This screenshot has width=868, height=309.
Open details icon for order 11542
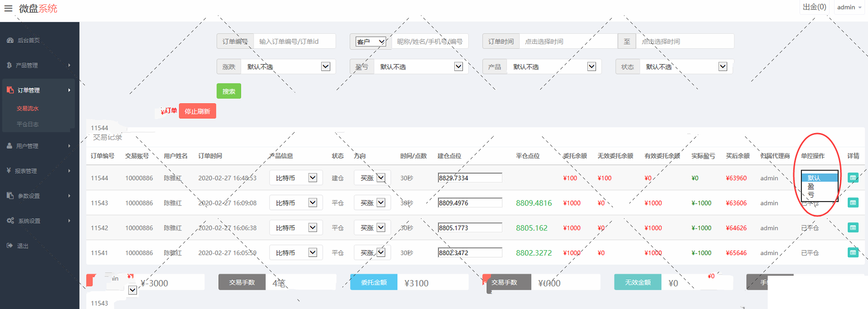[x=853, y=228]
